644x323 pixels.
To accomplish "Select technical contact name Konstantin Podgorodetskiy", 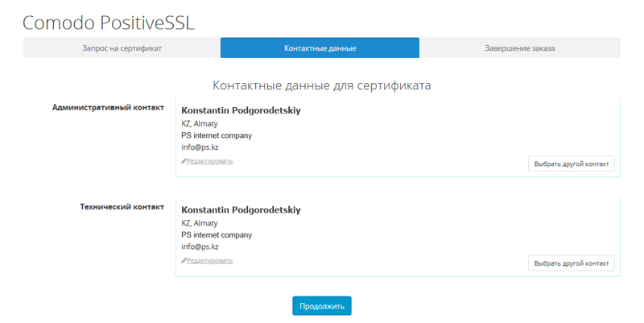I will click(241, 209).
